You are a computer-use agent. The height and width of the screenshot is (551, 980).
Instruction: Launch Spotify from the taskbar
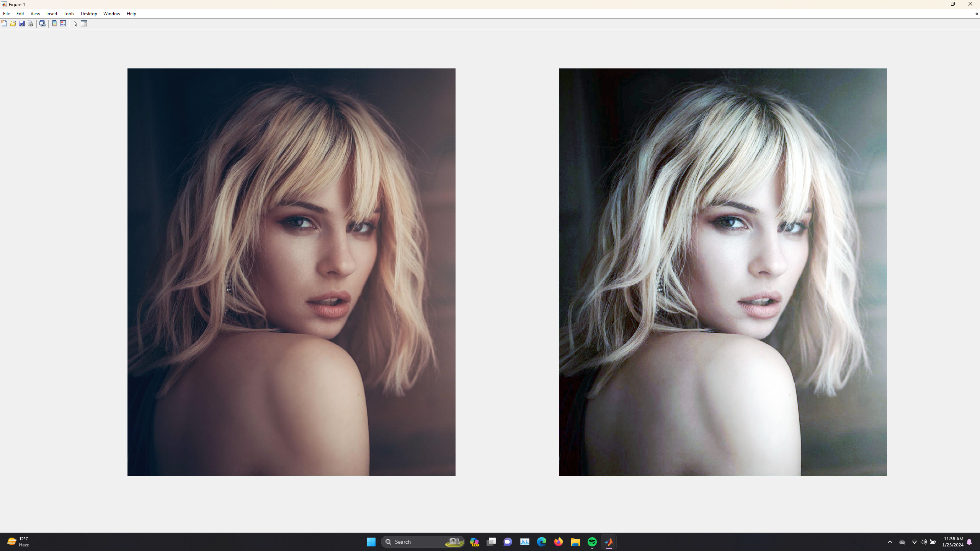592,541
